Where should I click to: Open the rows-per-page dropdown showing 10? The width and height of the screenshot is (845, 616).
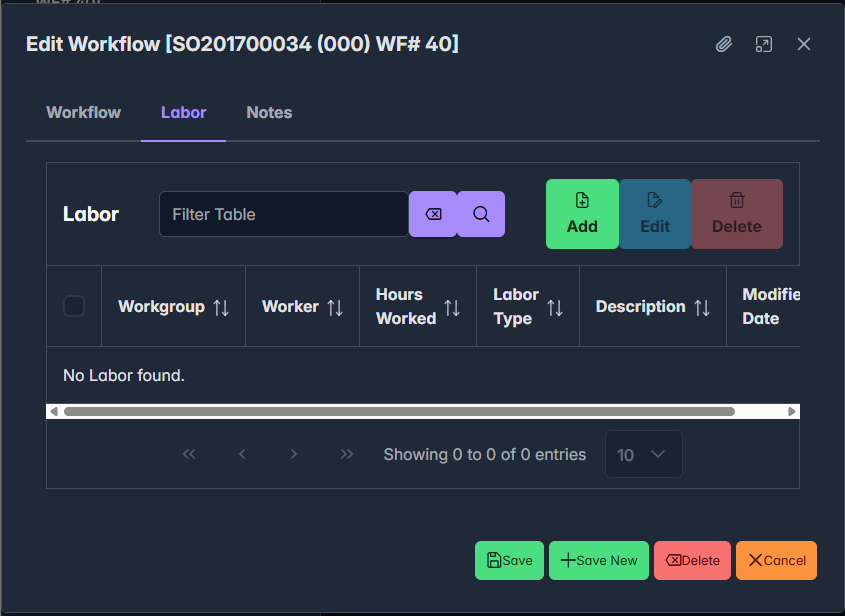click(x=643, y=454)
